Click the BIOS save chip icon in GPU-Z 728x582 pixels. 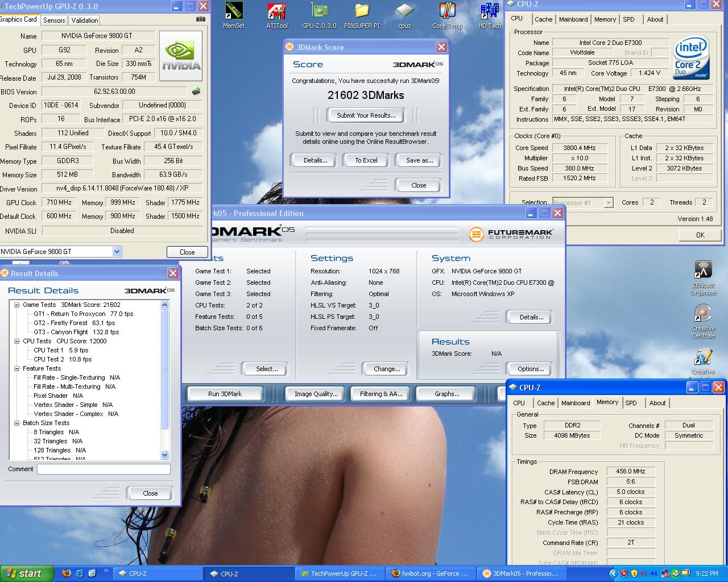(196, 91)
